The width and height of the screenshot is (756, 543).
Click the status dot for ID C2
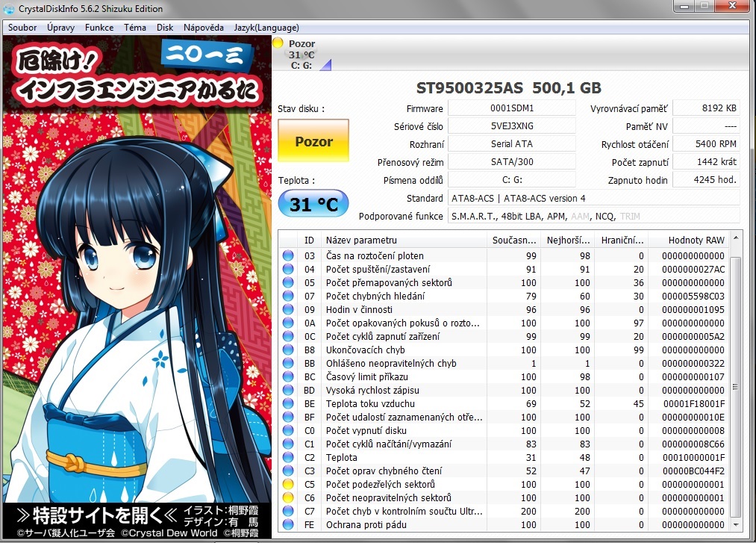[x=288, y=458]
